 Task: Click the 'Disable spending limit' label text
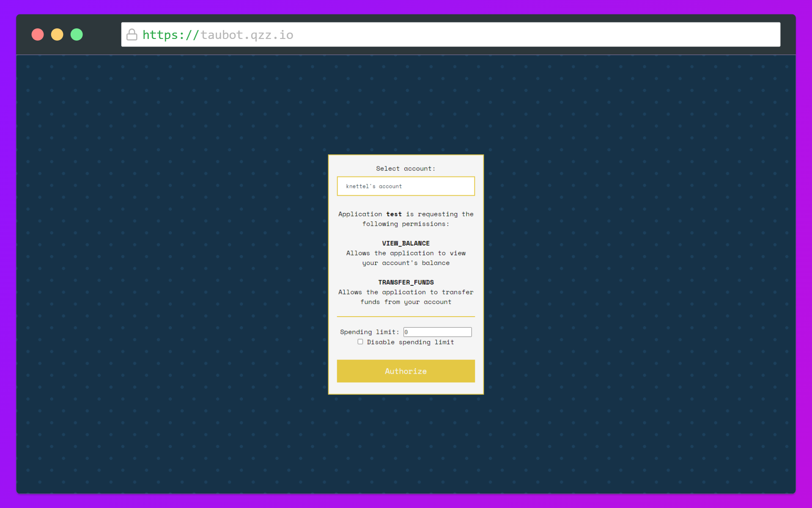coord(410,342)
